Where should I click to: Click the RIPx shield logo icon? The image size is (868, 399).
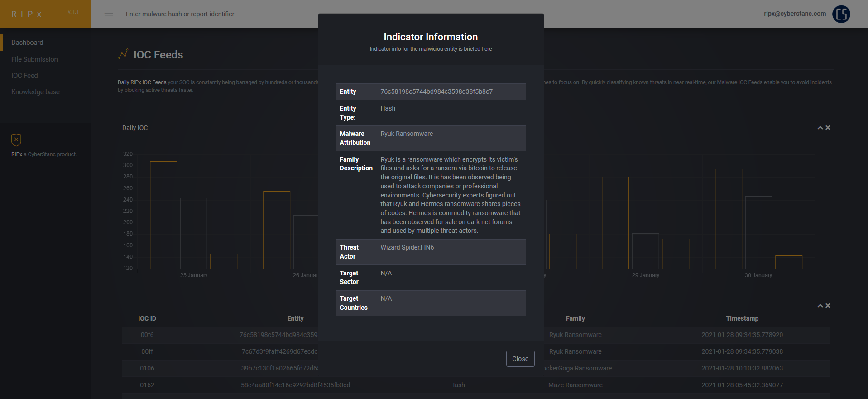(16, 140)
